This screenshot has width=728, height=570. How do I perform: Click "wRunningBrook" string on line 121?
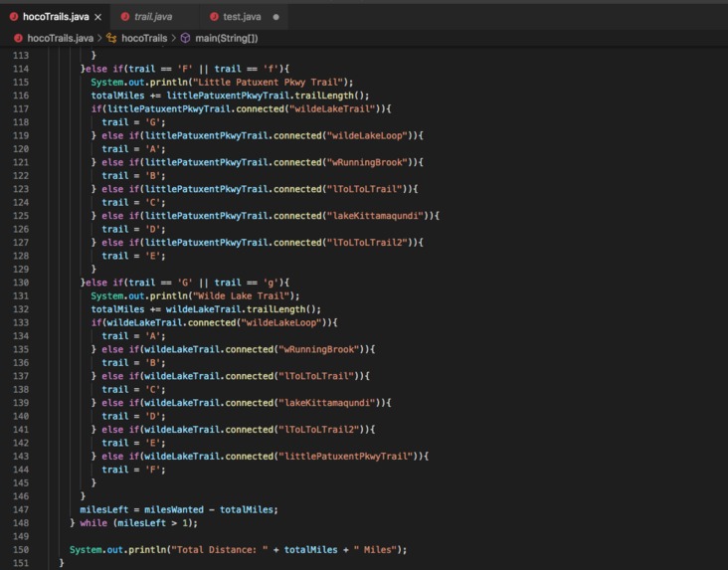367,162
